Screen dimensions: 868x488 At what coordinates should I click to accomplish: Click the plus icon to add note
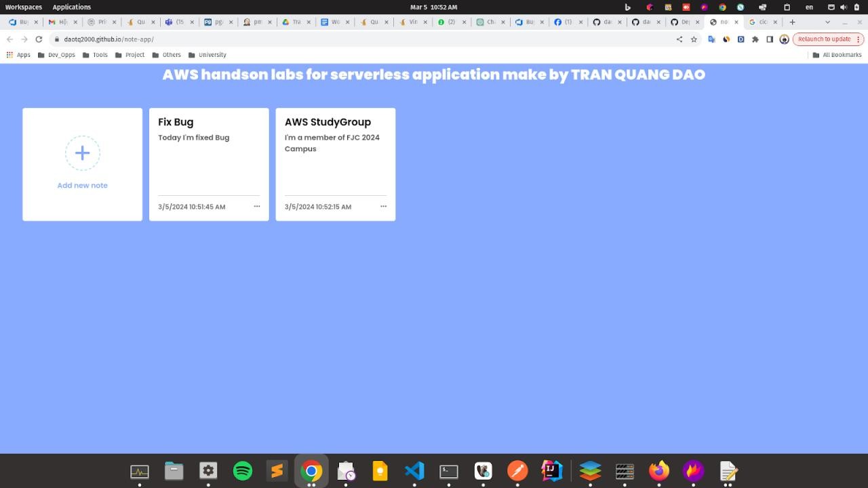point(82,153)
